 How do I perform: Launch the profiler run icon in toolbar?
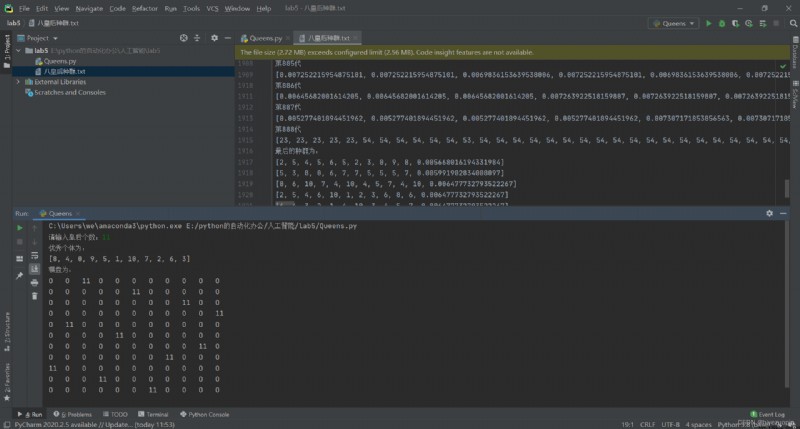[749, 23]
